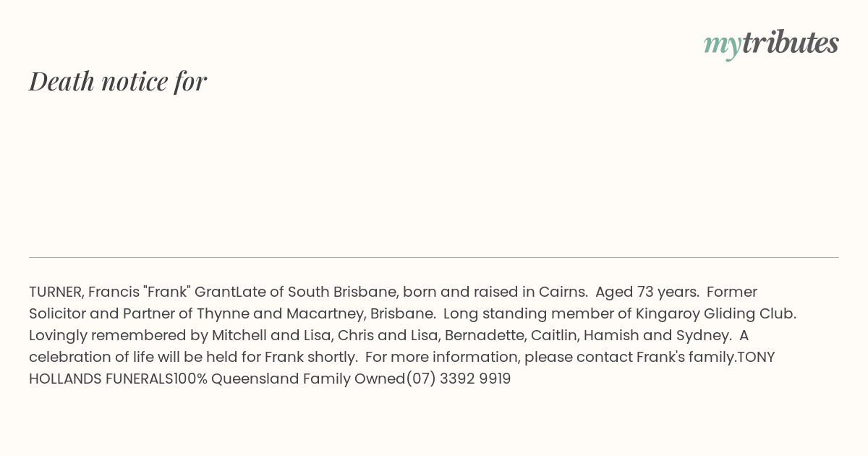Click "South Brisbane" in the notice
This screenshot has width=868, height=456.
click(342, 292)
